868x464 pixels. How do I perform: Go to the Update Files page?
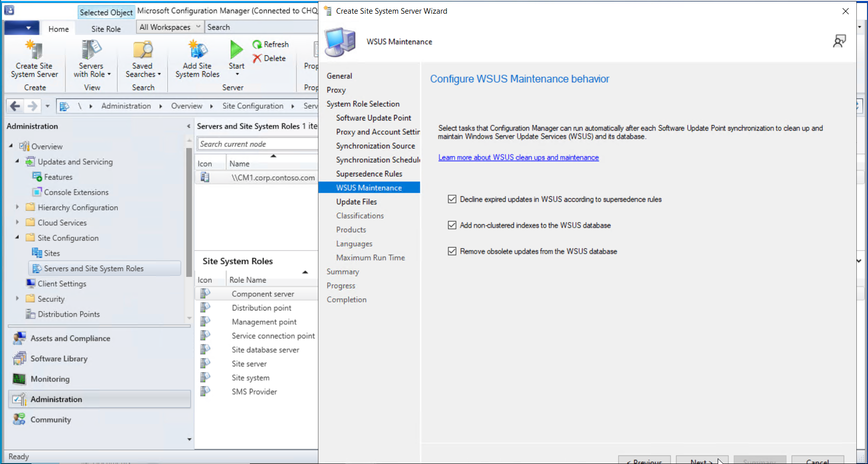[356, 202]
